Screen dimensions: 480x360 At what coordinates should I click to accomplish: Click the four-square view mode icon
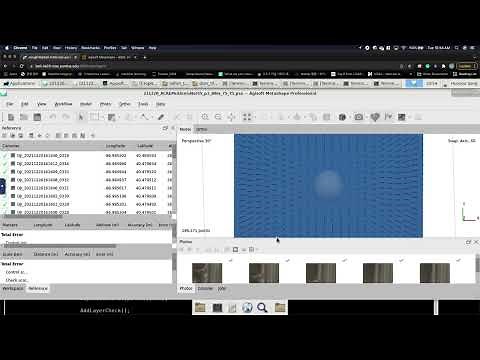pos(247,117)
